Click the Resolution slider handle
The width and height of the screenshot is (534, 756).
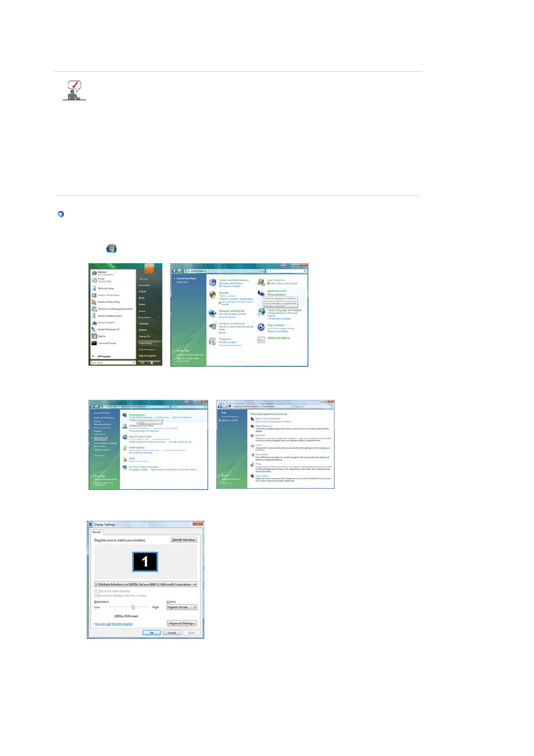pos(133,607)
